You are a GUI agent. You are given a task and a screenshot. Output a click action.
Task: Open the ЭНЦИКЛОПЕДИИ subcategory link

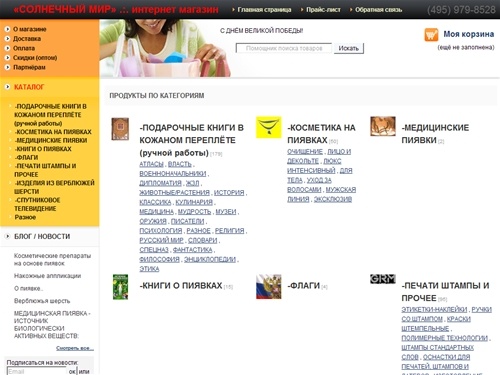(210, 259)
